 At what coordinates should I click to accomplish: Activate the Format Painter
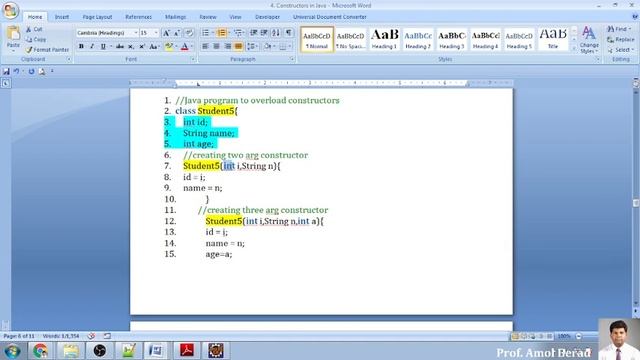point(47,49)
